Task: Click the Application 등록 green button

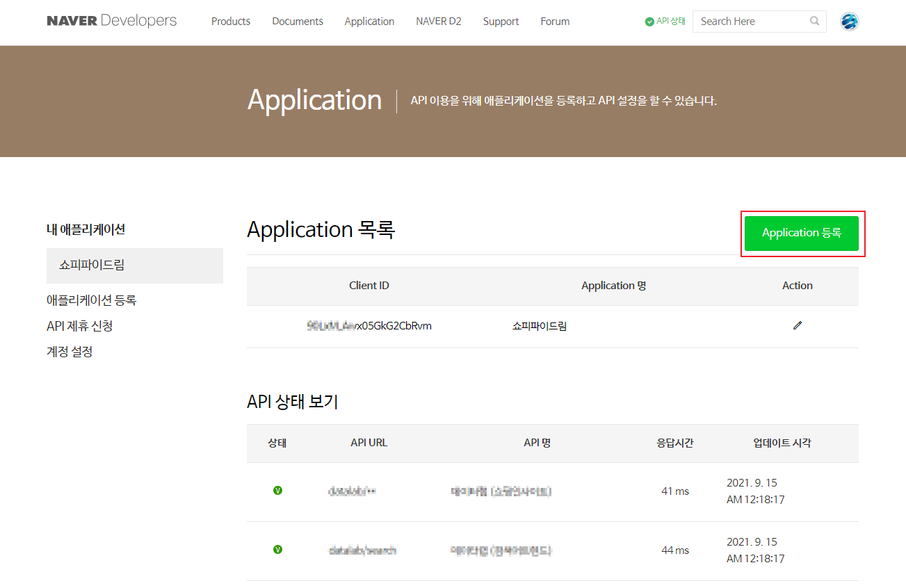Action: click(802, 234)
